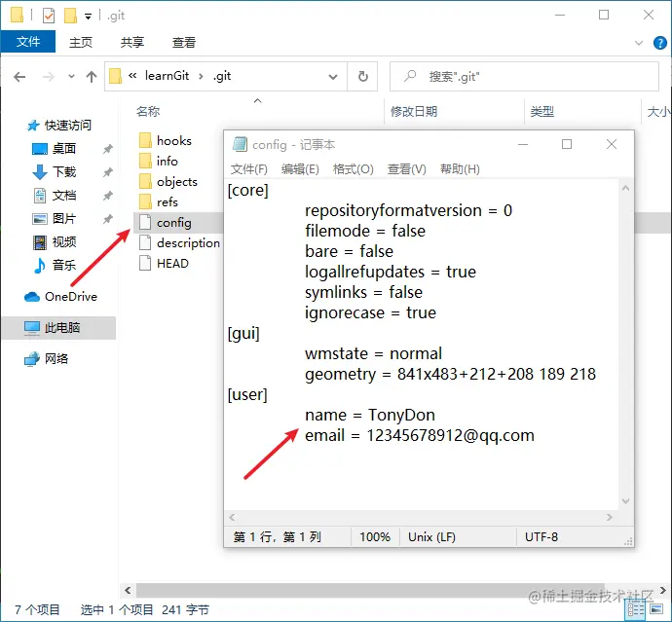
Task: Go up one folder level
Action: tap(92, 77)
